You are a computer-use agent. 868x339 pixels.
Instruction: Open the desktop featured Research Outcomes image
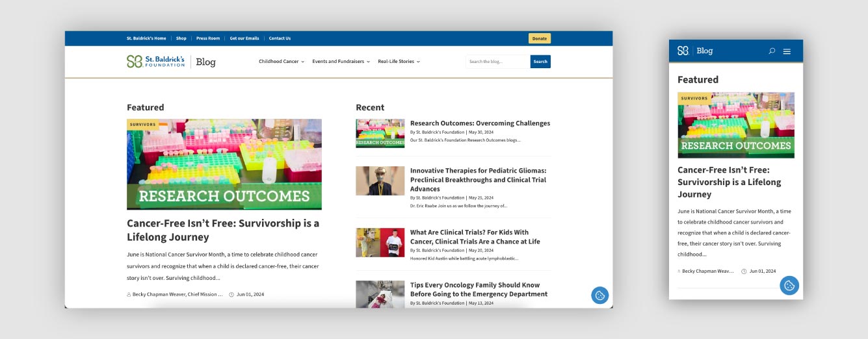(224, 164)
